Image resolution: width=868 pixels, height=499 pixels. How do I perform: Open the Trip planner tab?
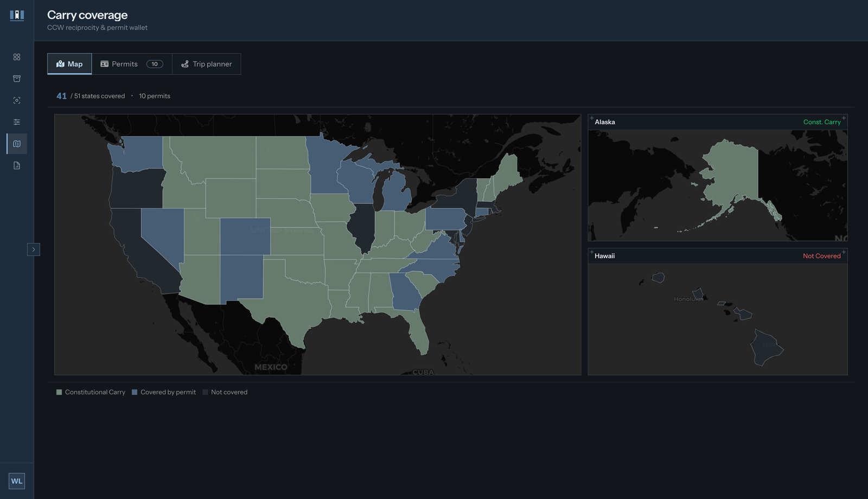207,64
